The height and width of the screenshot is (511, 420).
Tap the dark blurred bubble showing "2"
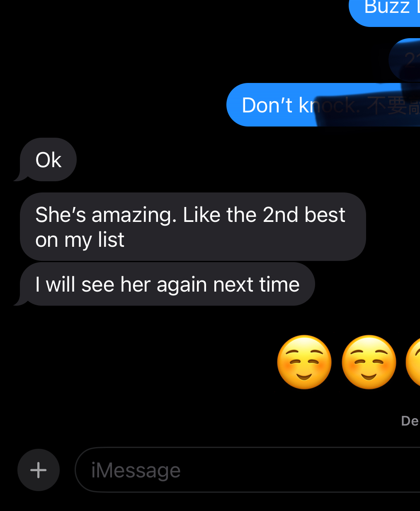[x=405, y=60]
